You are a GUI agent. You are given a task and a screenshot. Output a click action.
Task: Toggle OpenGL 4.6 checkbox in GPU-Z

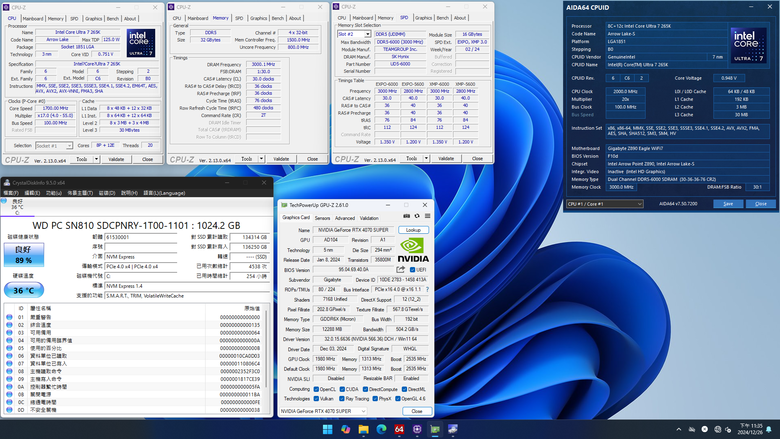click(398, 398)
